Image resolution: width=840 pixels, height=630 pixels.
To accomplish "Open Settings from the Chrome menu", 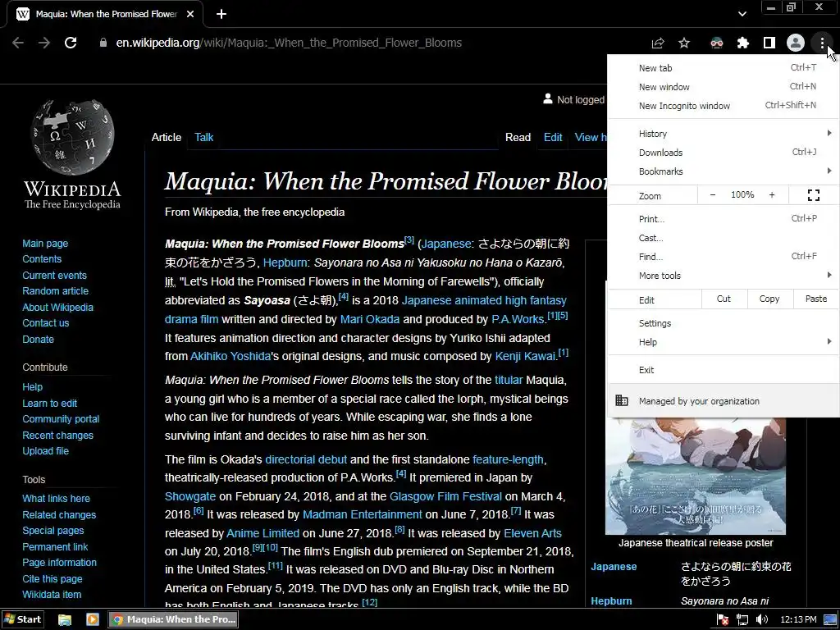I will click(724, 323).
